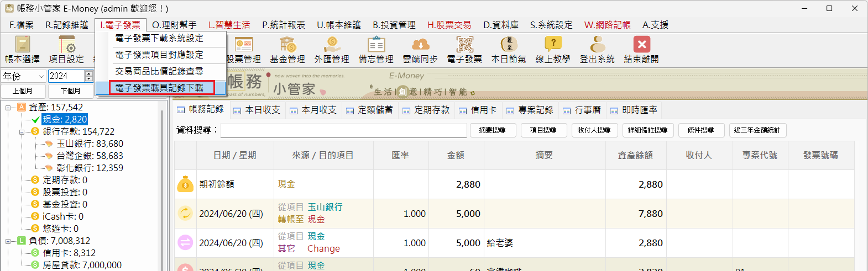The height and width of the screenshot is (271, 868).
Task: Select 交易商品比價記錄查尋 menu entry
Action: click(x=160, y=72)
